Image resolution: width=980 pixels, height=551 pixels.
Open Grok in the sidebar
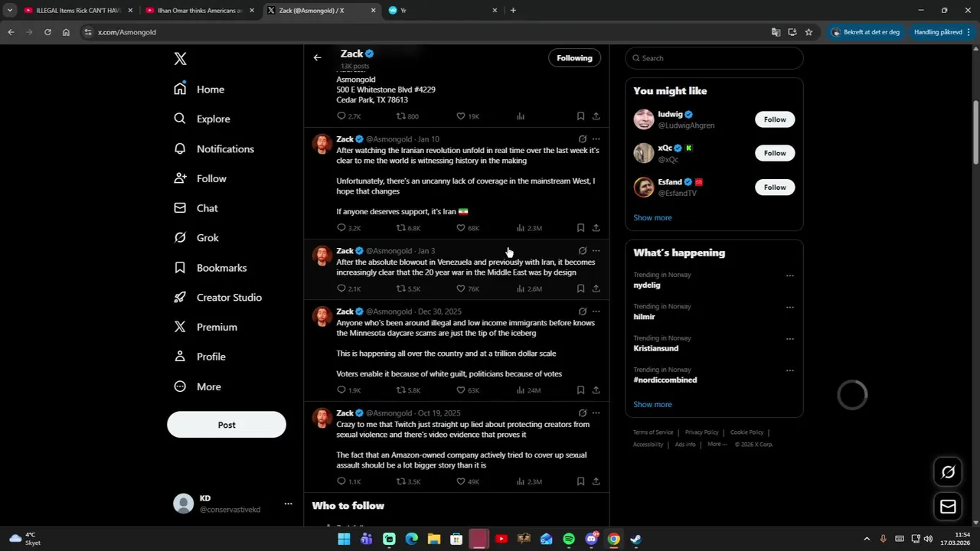tap(196, 238)
